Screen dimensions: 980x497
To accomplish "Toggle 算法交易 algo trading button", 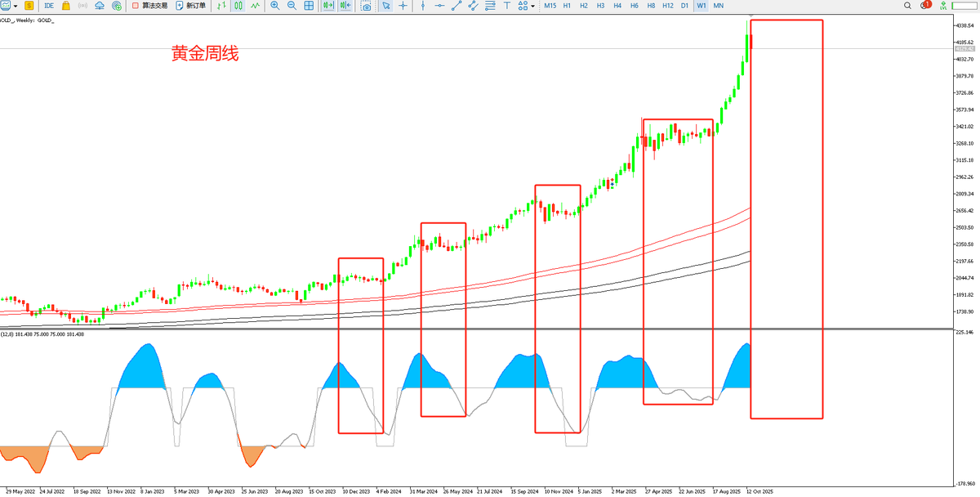I will coord(149,6).
